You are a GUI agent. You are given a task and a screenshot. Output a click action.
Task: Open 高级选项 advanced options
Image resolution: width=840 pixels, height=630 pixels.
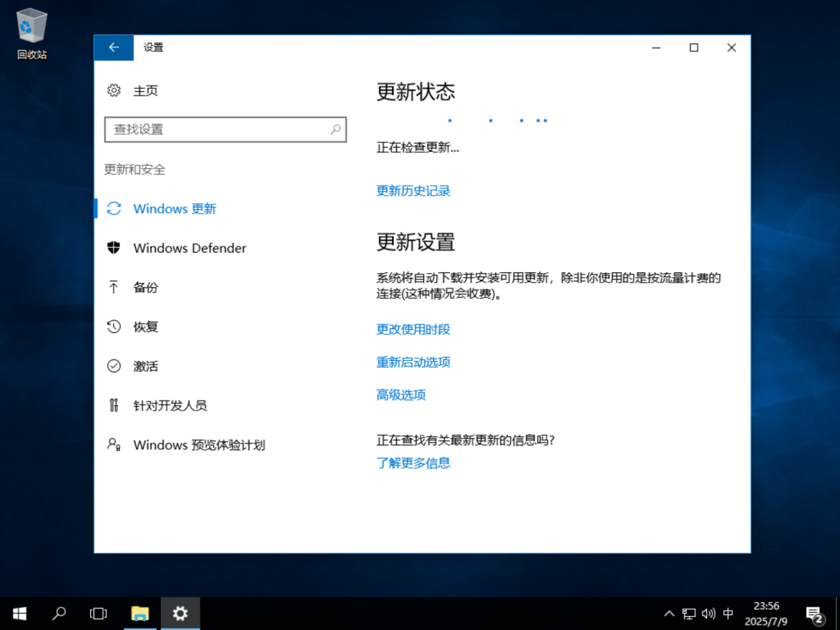tap(401, 394)
